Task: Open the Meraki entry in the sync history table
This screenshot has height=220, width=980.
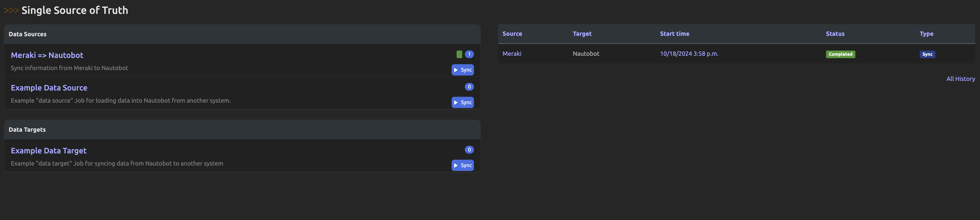Action: coord(512,53)
